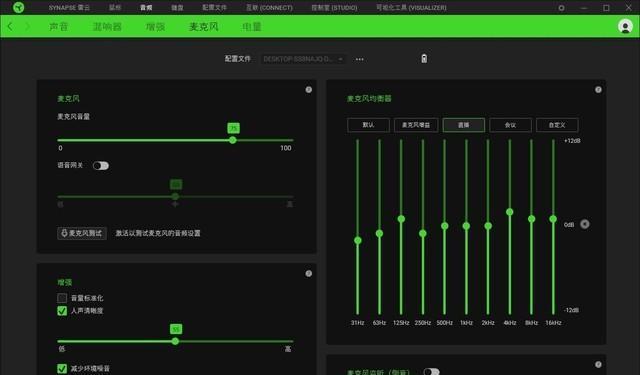Screen dimensions: 640x375
Task: Enable the 音量标准化 checkbox
Action: coord(62,298)
